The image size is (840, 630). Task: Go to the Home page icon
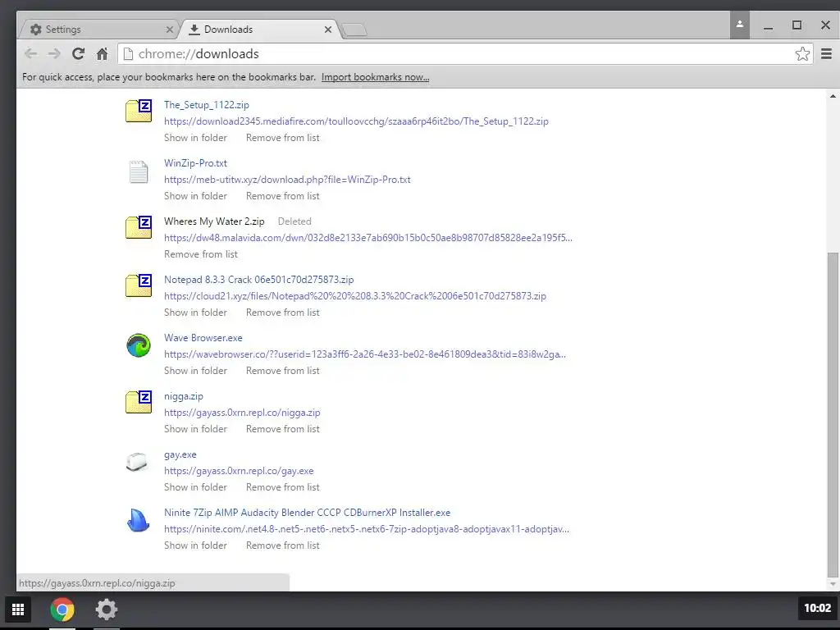[x=102, y=53]
